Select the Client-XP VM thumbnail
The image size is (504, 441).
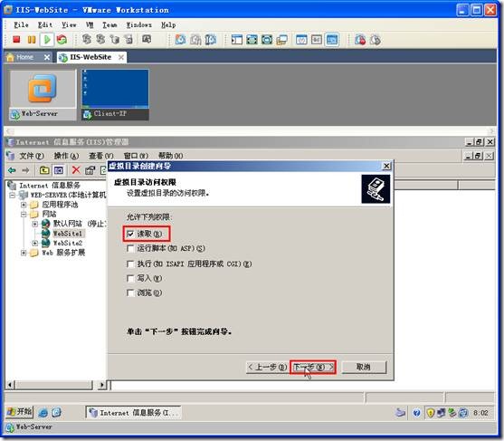[x=115, y=95]
